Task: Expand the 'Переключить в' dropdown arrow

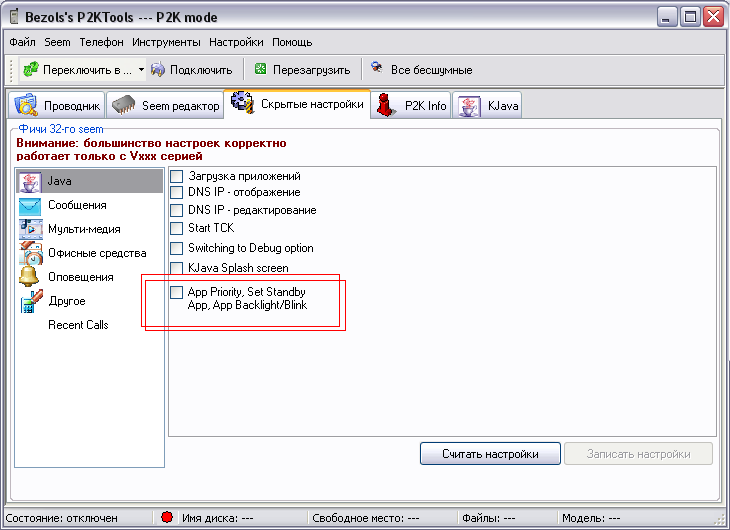Action: tap(141, 70)
